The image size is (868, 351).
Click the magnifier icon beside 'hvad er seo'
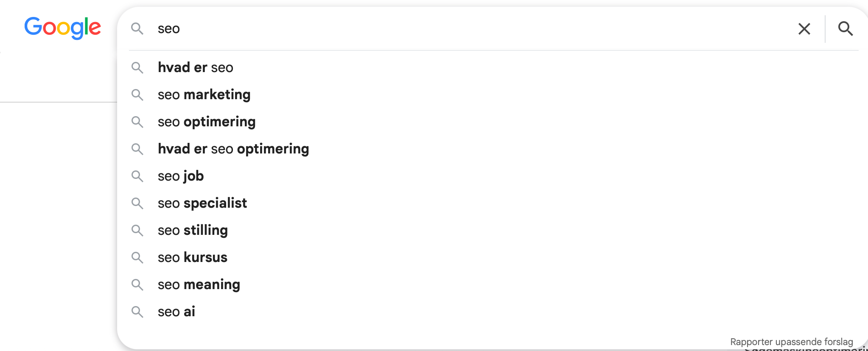point(137,67)
